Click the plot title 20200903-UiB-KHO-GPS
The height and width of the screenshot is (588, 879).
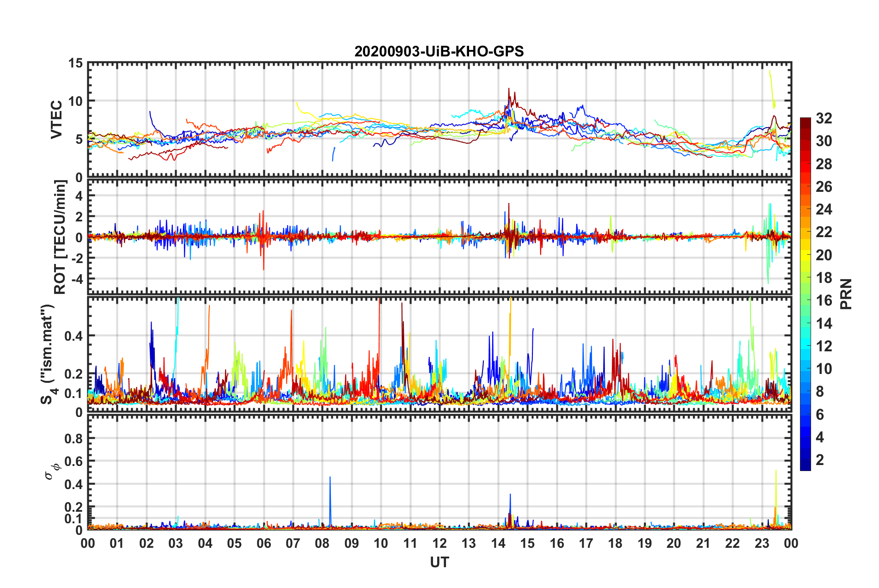pos(439,51)
